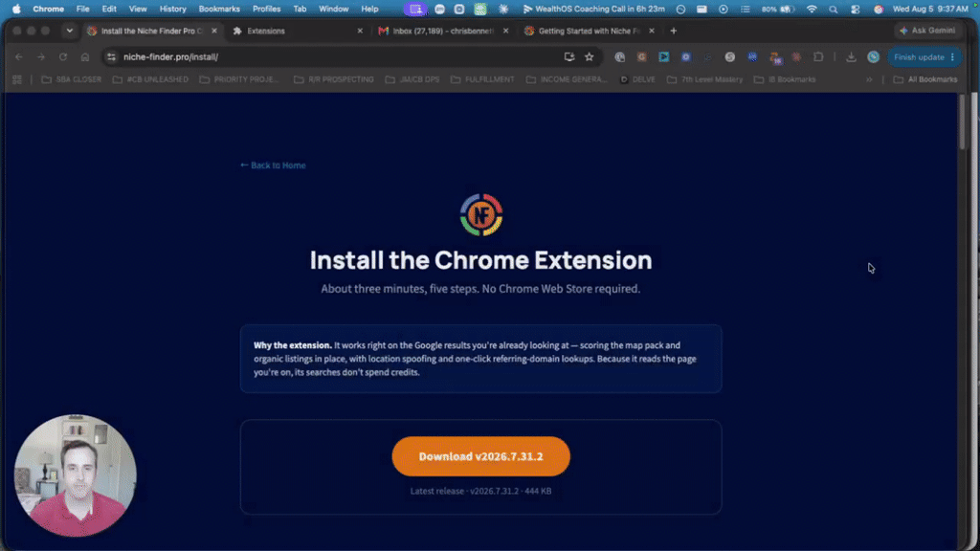980x551 pixels.
Task: Open the #CB UNLEASHED bookmark folder
Action: tap(150, 79)
